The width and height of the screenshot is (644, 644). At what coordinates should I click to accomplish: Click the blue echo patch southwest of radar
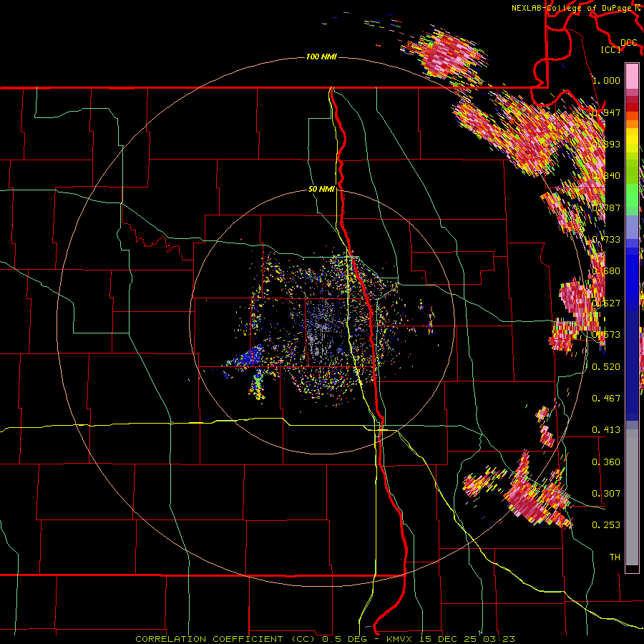(249, 356)
